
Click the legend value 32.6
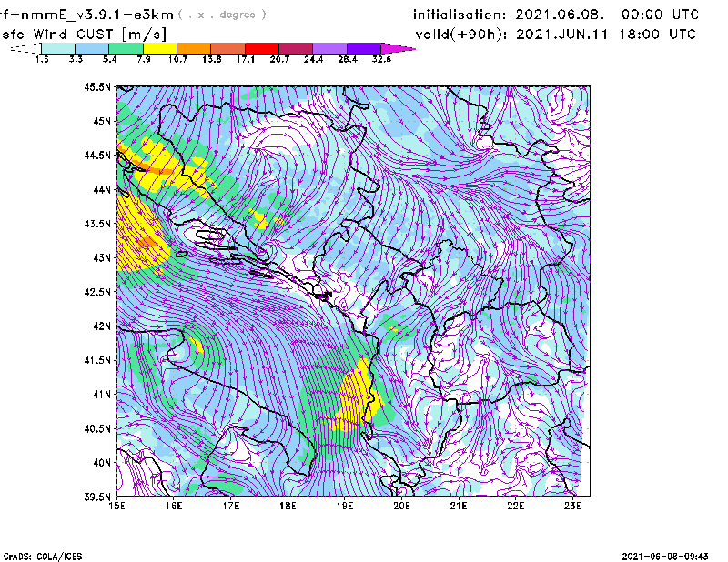[x=381, y=59]
